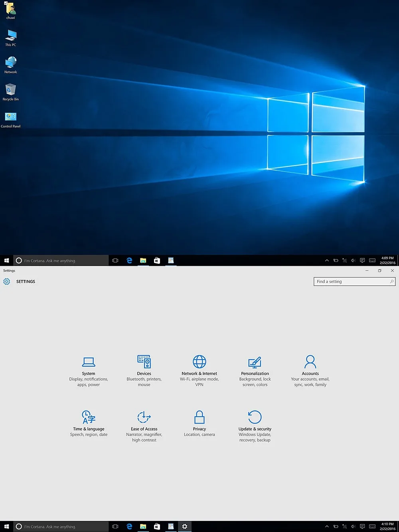Open File Explorer from the bottom taskbar
The width and height of the screenshot is (399, 532).
pyautogui.click(x=143, y=527)
